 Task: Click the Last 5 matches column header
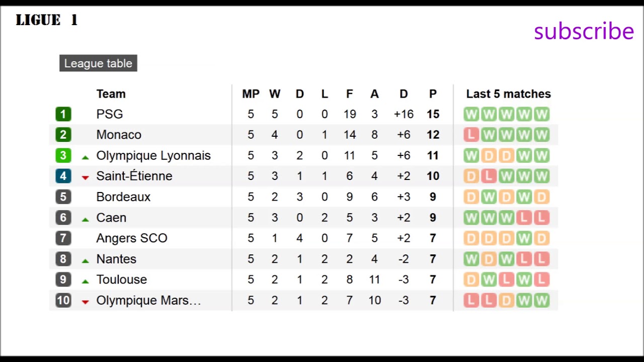(x=508, y=94)
